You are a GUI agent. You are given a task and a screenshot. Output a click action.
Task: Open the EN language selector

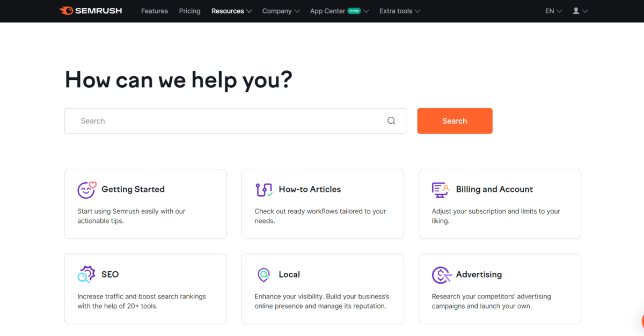coord(553,11)
